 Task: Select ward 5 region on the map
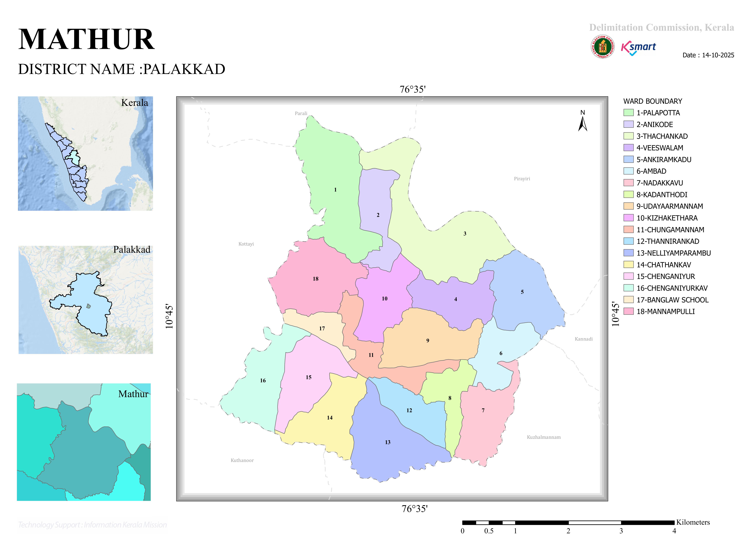[x=522, y=292]
